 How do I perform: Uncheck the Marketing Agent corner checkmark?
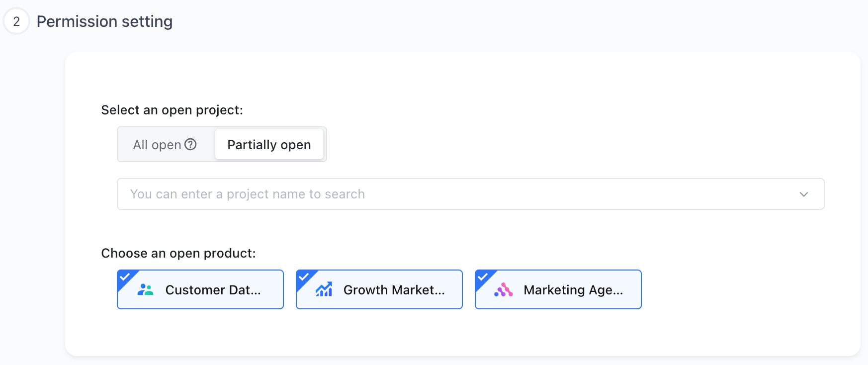tap(482, 277)
